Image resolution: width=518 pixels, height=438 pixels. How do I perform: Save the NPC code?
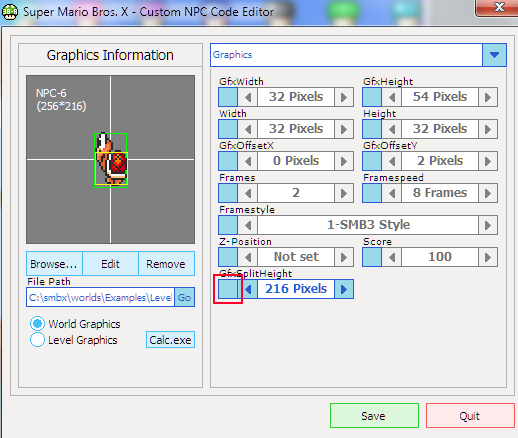[374, 415]
